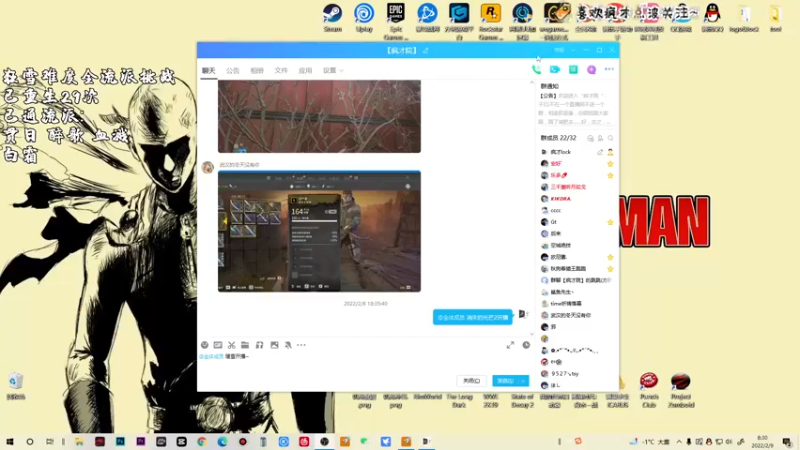
Task: Click the invite member icon beside member count
Action: click(601, 138)
